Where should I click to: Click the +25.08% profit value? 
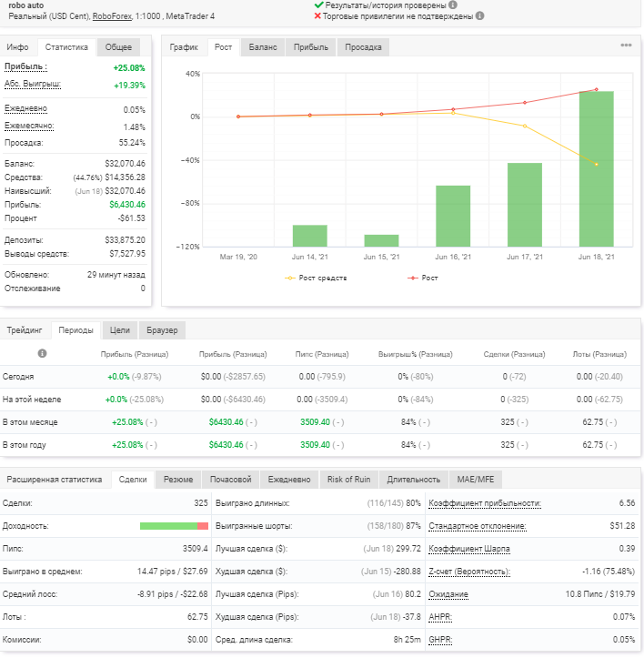[129, 68]
